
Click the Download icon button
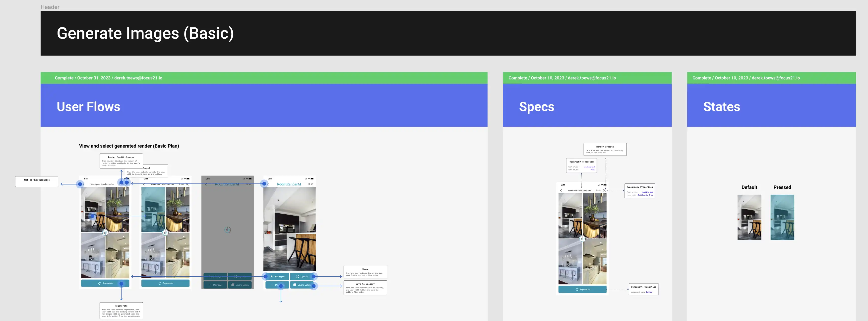[272, 285]
